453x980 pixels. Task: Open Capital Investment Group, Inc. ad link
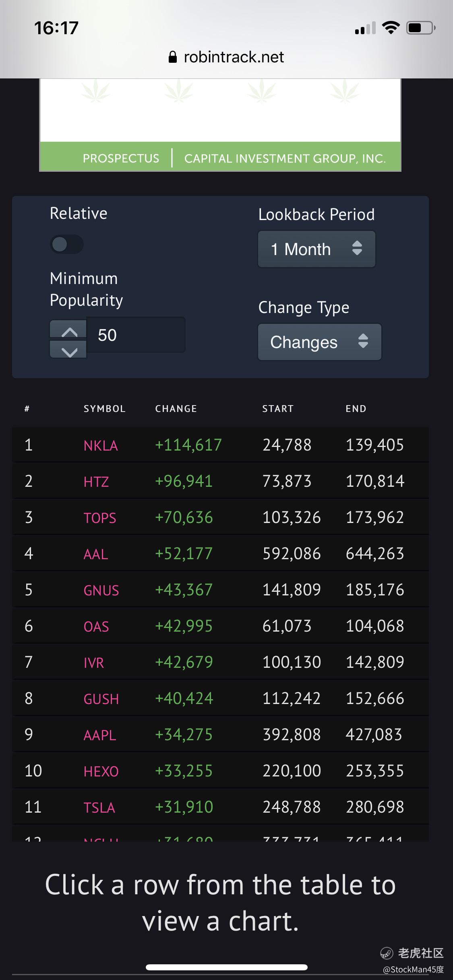click(285, 159)
